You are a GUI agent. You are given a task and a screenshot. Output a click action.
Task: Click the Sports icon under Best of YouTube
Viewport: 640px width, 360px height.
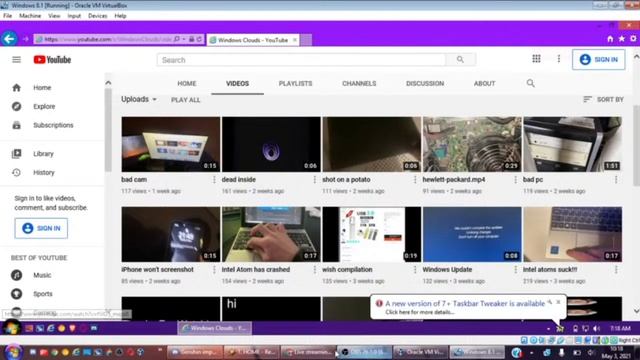point(16,293)
